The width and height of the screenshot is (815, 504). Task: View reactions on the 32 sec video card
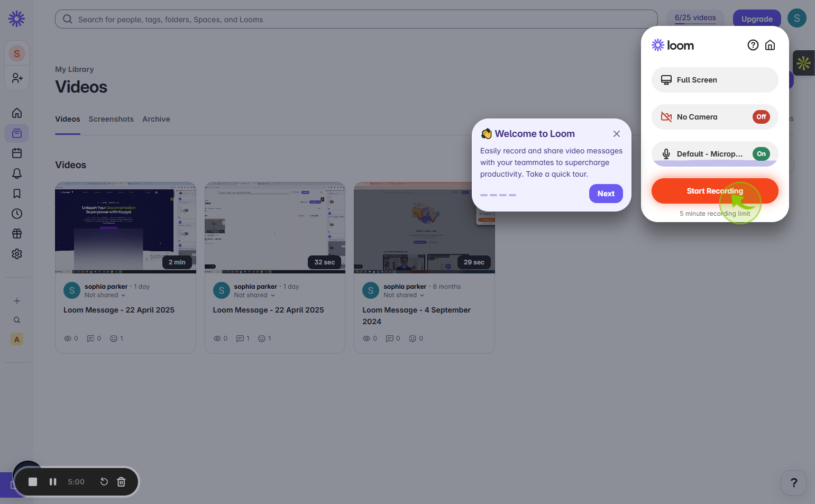pos(264,338)
